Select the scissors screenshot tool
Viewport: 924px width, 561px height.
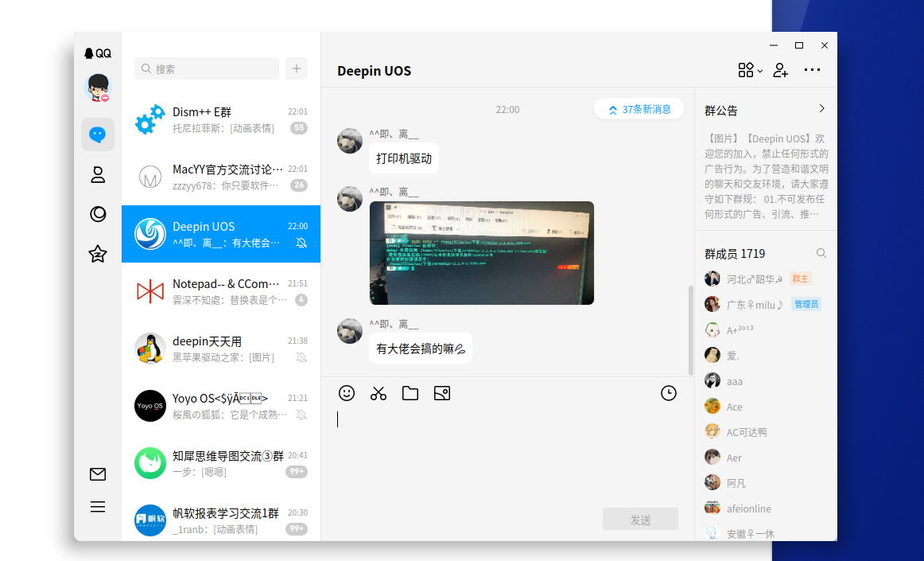[x=379, y=393]
